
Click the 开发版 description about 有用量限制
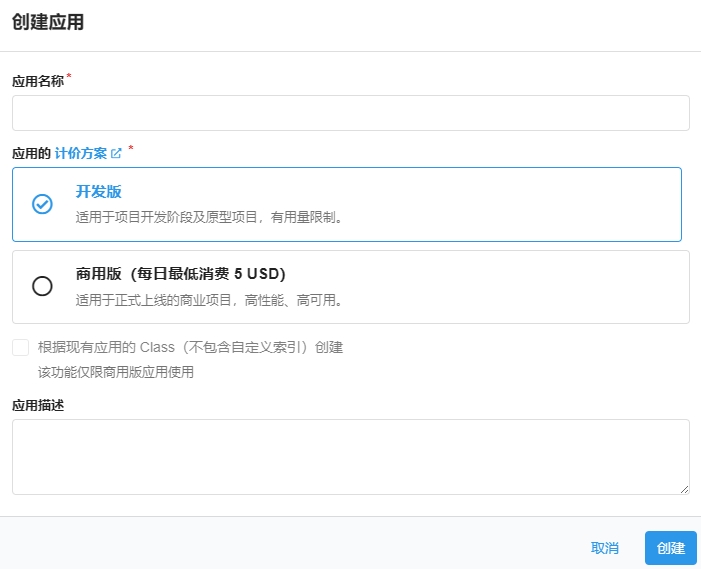click(x=210, y=216)
